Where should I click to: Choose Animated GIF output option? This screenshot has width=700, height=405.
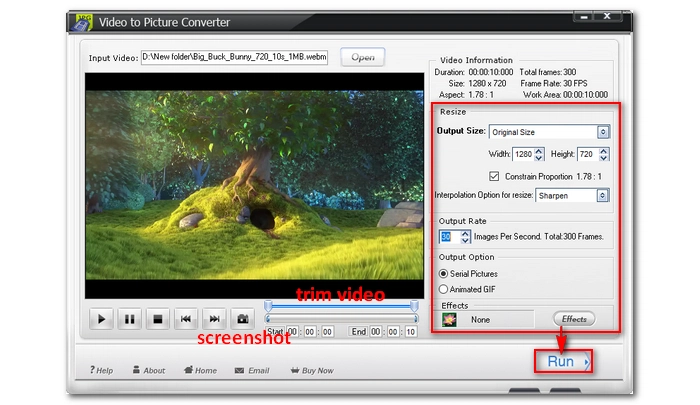point(445,289)
